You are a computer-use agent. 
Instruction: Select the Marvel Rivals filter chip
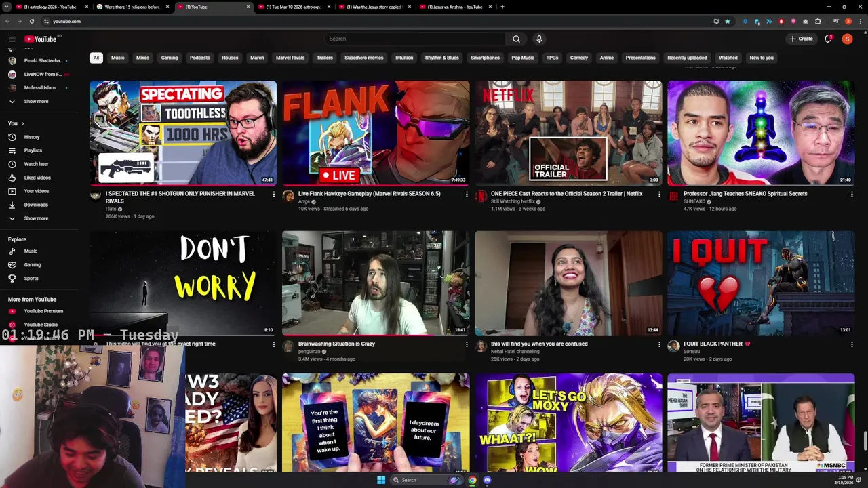click(290, 58)
